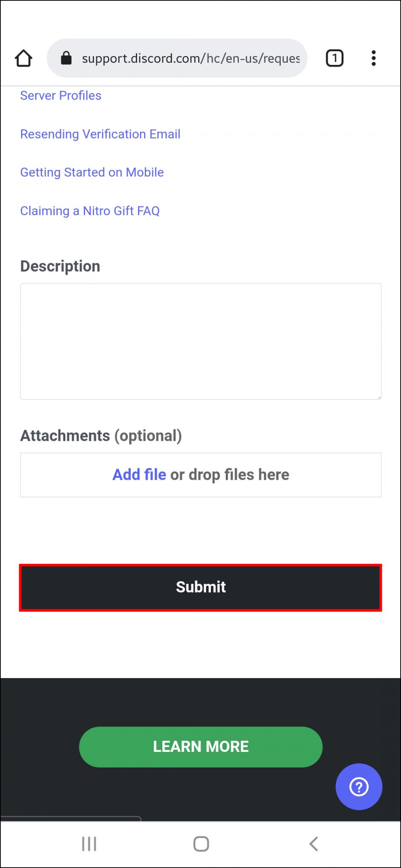
Task: Open the Server Profiles article link
Action: tap(61, 96)
